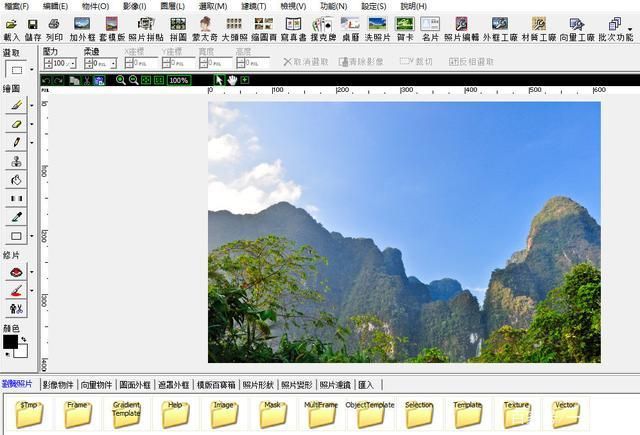Click the zoom out magnifier icon
The height and width of the screenshot is (435, 640).
[x=133, y=80]
